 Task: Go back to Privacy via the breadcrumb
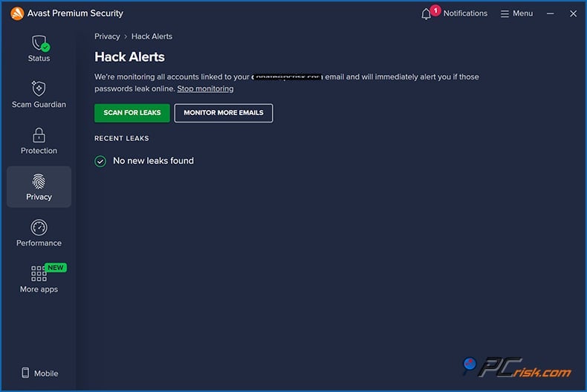[107, 36]
